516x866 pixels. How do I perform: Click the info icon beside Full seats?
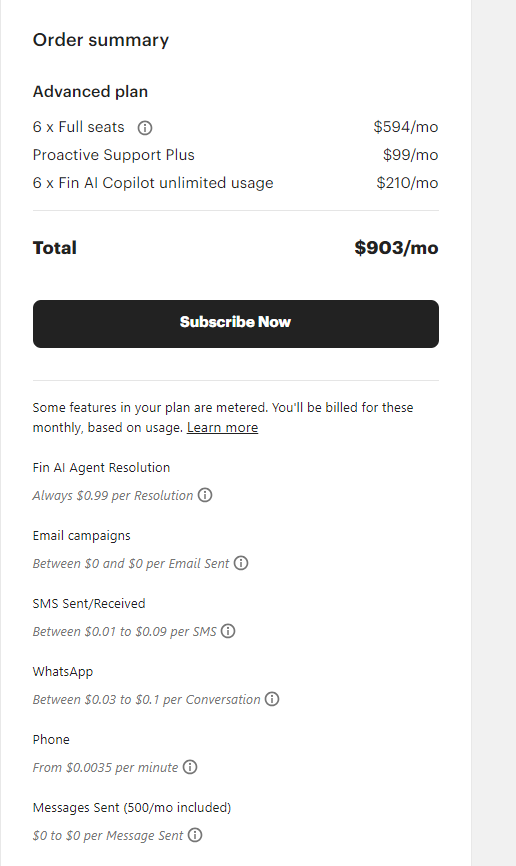click(x=145, y=128)
